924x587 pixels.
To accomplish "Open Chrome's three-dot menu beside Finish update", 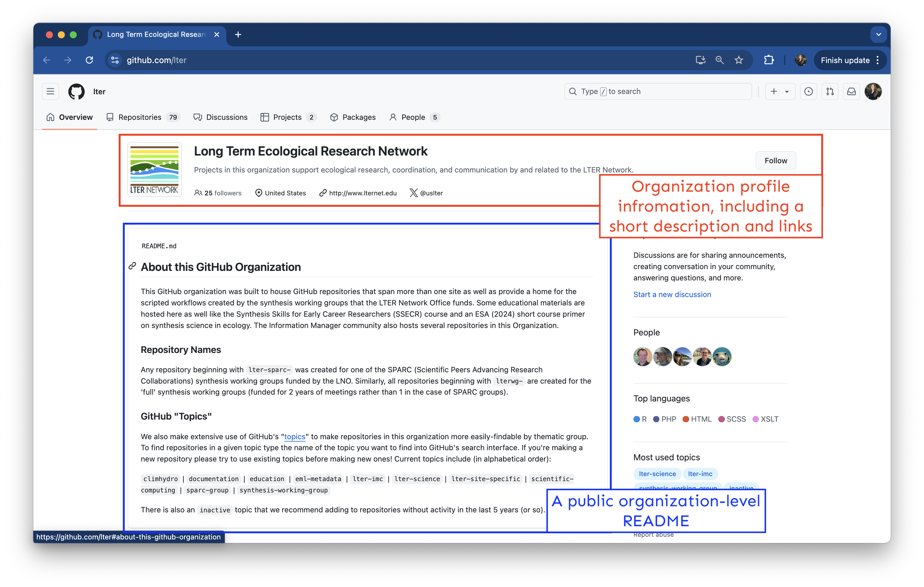I will click(x=878, y=60).
